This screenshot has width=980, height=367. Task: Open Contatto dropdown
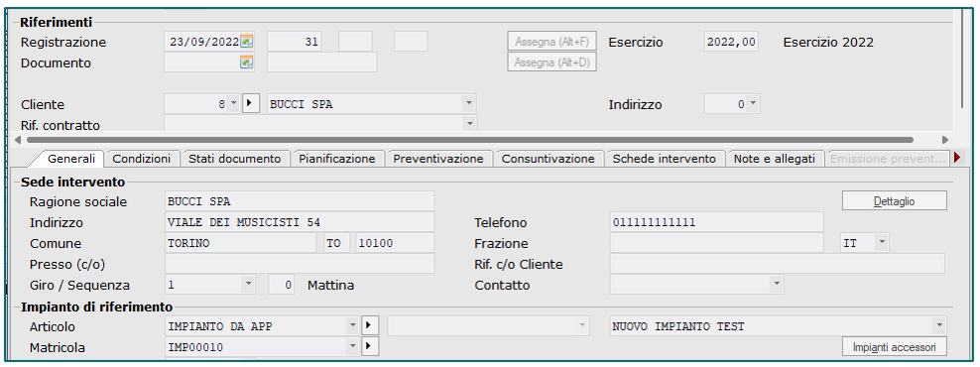click(777, 285)
